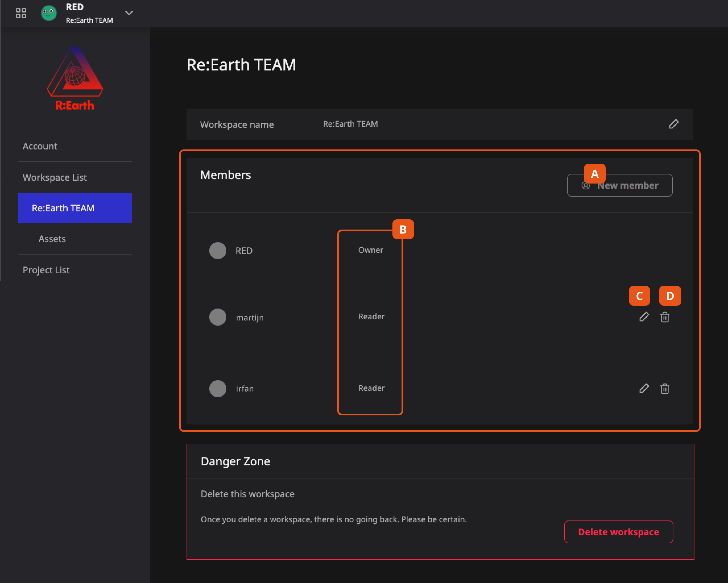728x583 pixels.
Task: Click the Owner role label dropdown for RED
Action: coord(370,250)
